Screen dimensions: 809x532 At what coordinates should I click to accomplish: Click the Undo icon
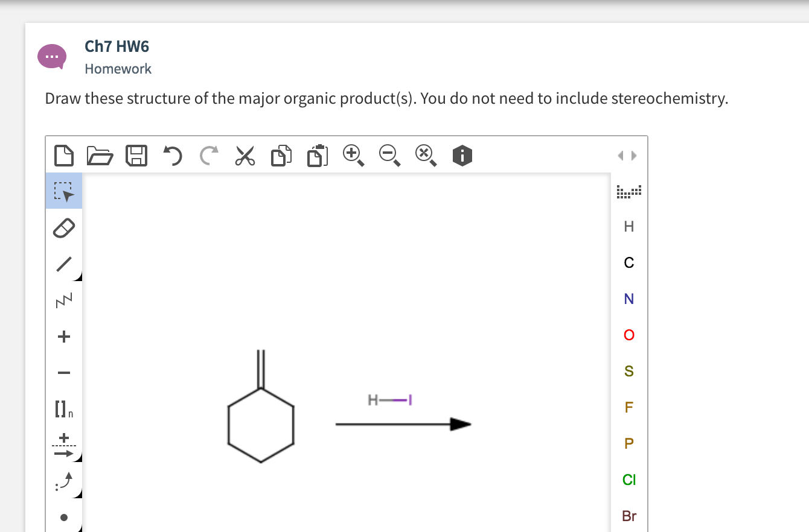tap(172, 156)
